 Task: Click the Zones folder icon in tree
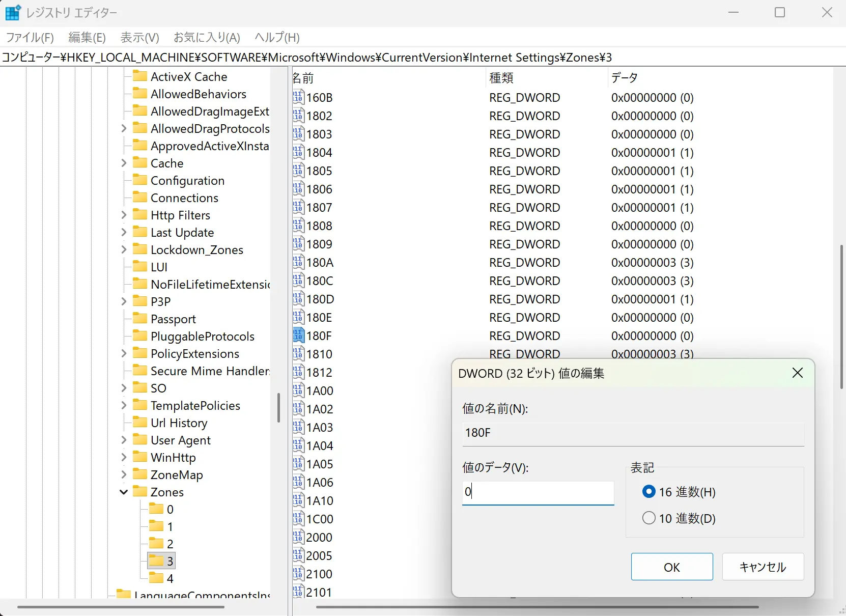tap(140, 492)
